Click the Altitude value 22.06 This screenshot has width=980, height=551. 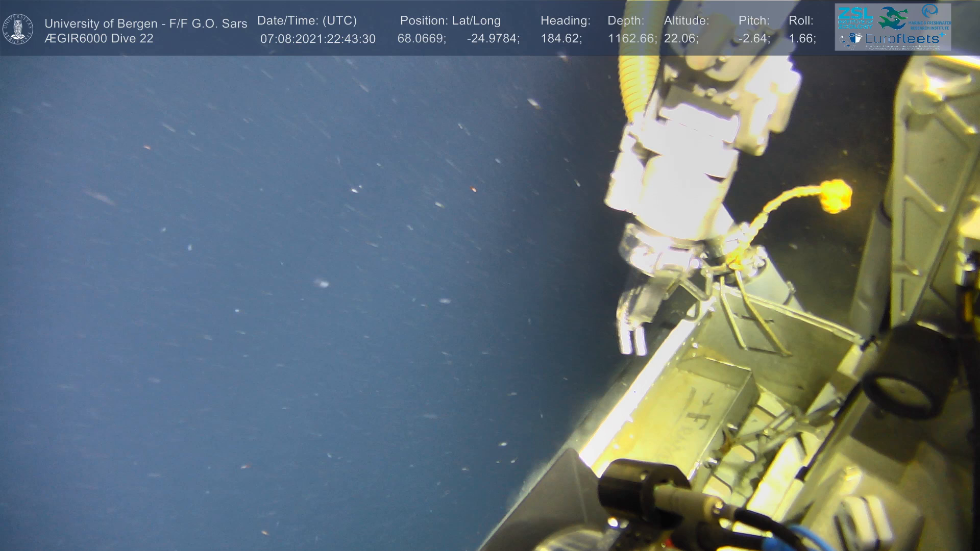tap(681, 39)
